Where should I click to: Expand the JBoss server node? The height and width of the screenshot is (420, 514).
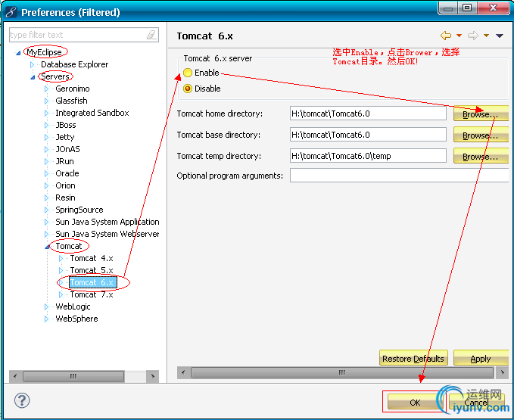(46, 125)
